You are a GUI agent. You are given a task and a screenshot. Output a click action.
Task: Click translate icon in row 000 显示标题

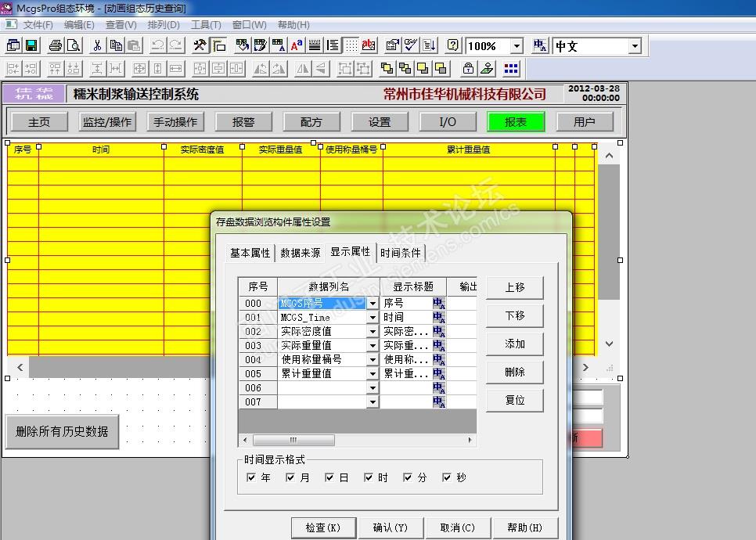(x=439, y=304)
